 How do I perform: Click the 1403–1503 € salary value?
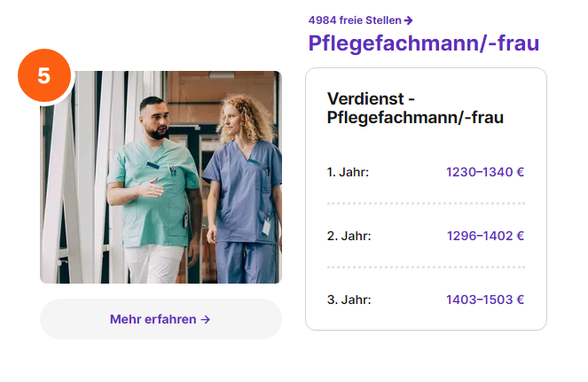485,300
